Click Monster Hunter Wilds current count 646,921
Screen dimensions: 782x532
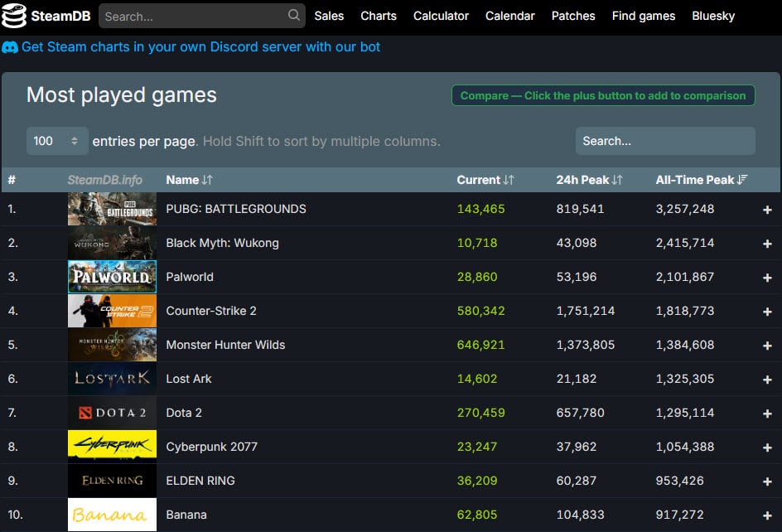point(480,345)
